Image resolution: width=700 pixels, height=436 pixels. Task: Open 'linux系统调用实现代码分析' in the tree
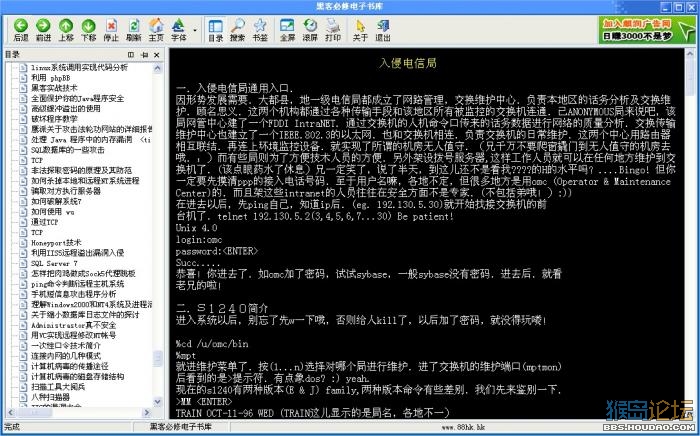(79, 67)
